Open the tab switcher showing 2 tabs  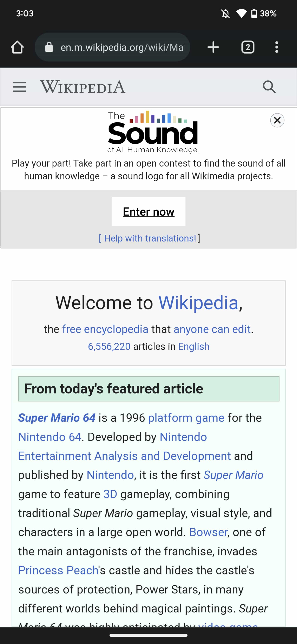coord(247,47)
